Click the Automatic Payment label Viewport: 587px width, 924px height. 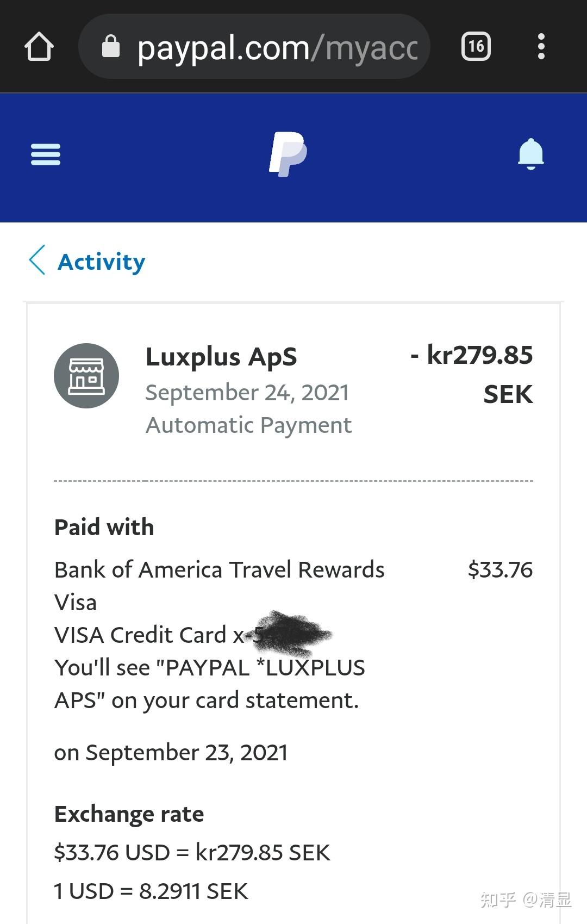click(x=248, y=425)
